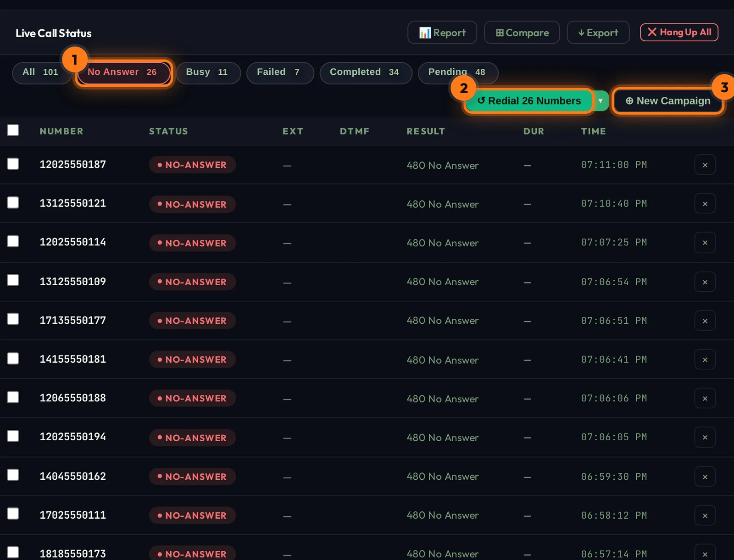The image size is (734, 560).
Task: Open the Report button
Action: tap(442, 33)
